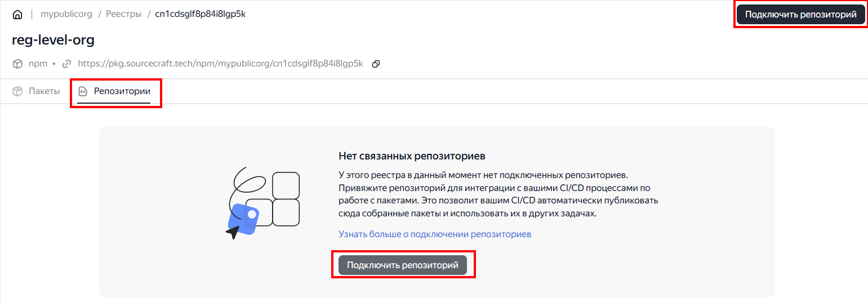Image resolution: width=868 pixels, height=302 pixels.
Task: Go to the home page icon
Action: coord(17,15)
